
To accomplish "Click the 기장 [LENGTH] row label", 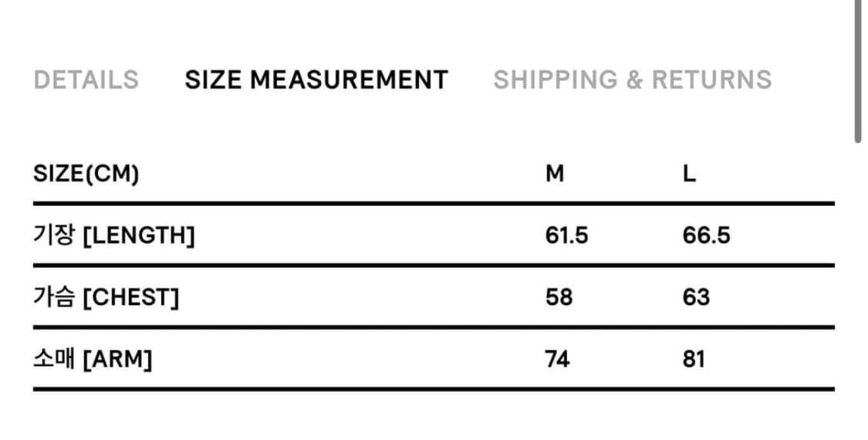I will [x=113, y=235].
